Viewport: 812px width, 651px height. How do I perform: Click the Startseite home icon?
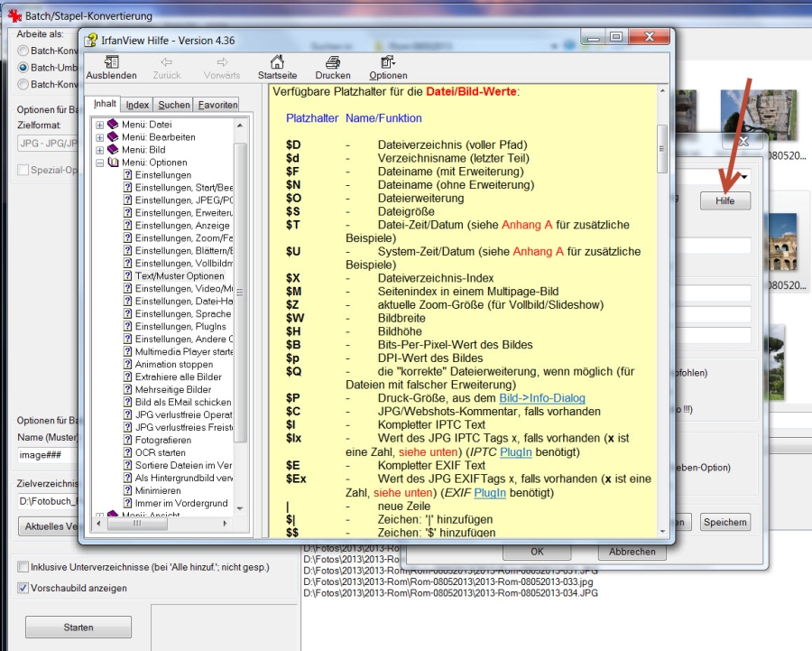coord(276,62)
